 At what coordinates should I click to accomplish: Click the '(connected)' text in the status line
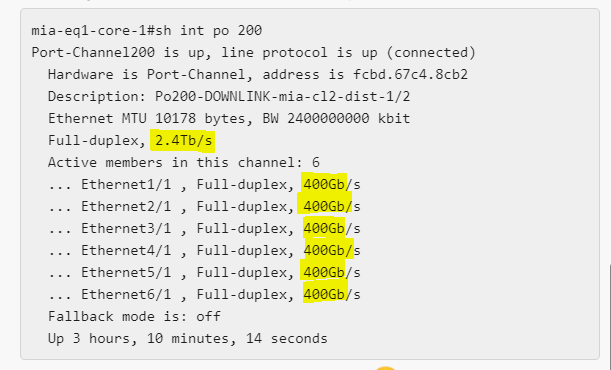pyautogui.click(x=431, y=52)
